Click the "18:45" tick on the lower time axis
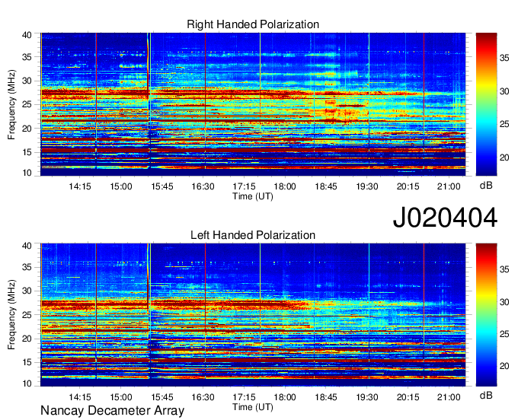The width and height of the screenshot is (518, 420). (326, 397)
